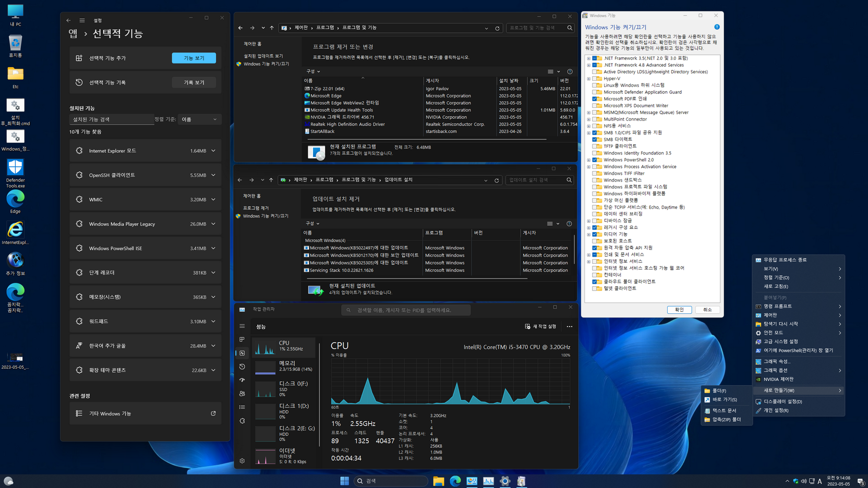Click help icon in Windows 기능 dialog
This screenshot has height=488, width=868.
pyautogui.click(x=717, y=27)
